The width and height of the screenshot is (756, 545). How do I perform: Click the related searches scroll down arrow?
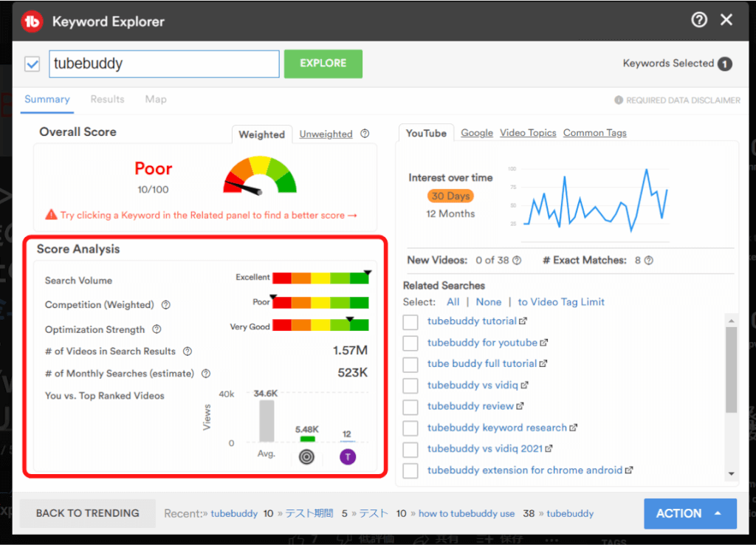point(732,473)
